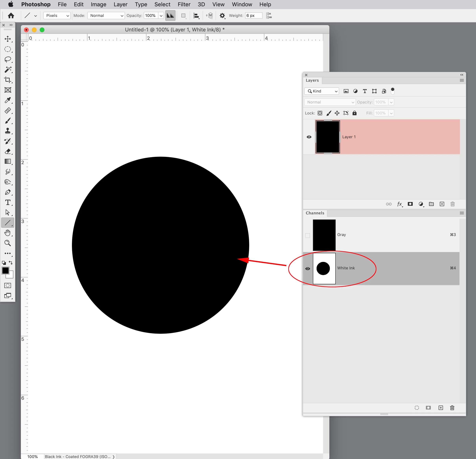Screen dimensions: 476x459
Task: Show the Gray channel visibility box
Action: point(307,236)
